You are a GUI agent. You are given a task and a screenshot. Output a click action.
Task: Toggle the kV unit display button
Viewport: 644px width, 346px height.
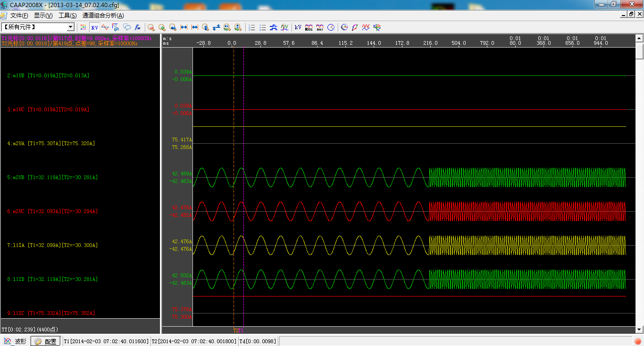298,27
